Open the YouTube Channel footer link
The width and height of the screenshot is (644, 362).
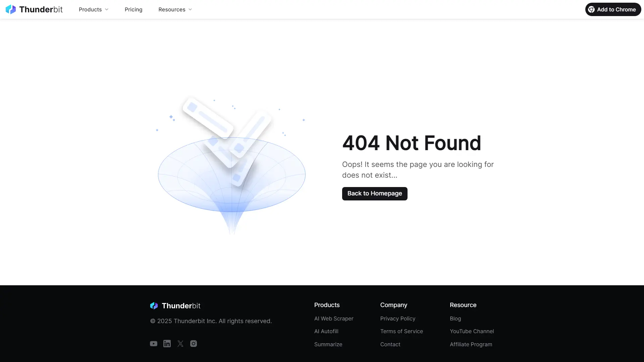472,331
